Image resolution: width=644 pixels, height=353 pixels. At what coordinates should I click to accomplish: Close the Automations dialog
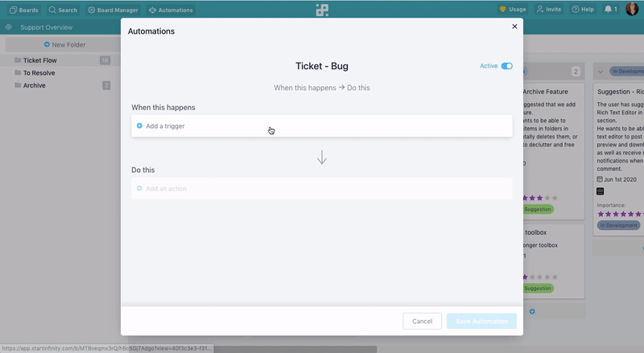click(x=514, y=27)
